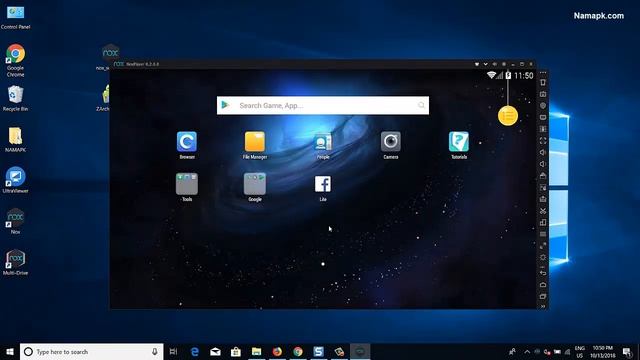Toggle fullscreen from Nox sidebar
The height and width of the screenshot is (360, 640).
pos(543,141)
